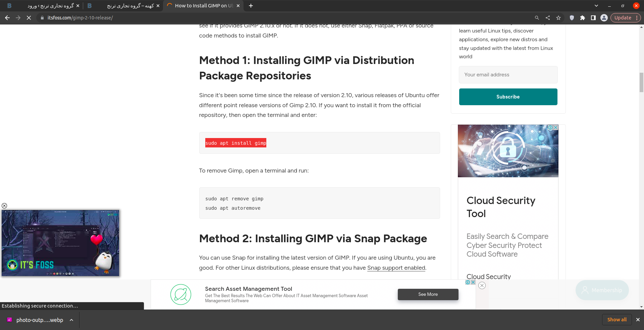
Task: Open the Snap support enabled link
Action: (396, 268)
